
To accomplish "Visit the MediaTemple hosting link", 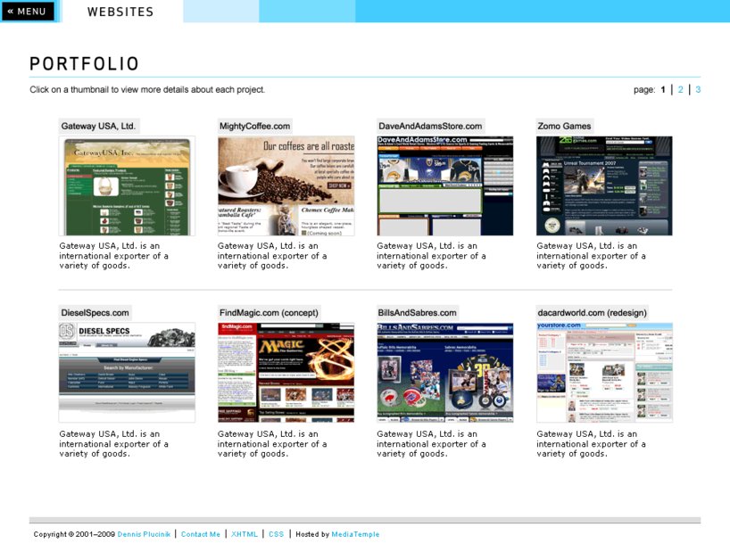I will [x=357, y=534].
